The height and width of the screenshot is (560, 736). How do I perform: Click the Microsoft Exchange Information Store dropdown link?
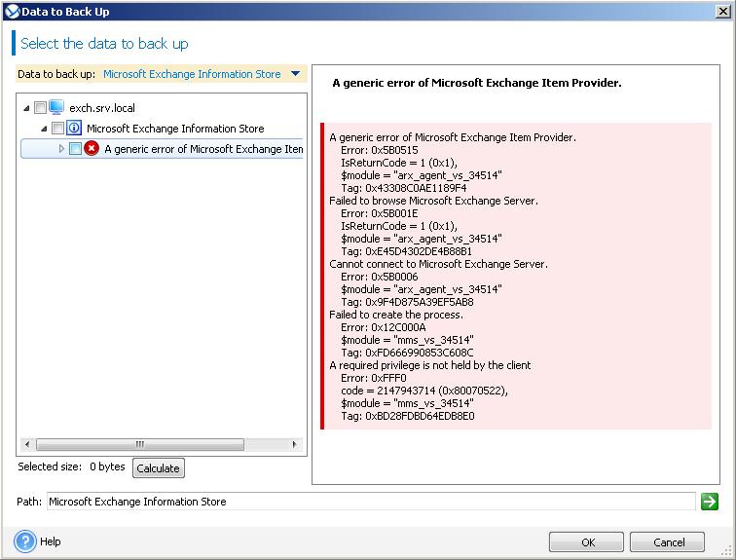pyautogui.click(x=192, y=74)
